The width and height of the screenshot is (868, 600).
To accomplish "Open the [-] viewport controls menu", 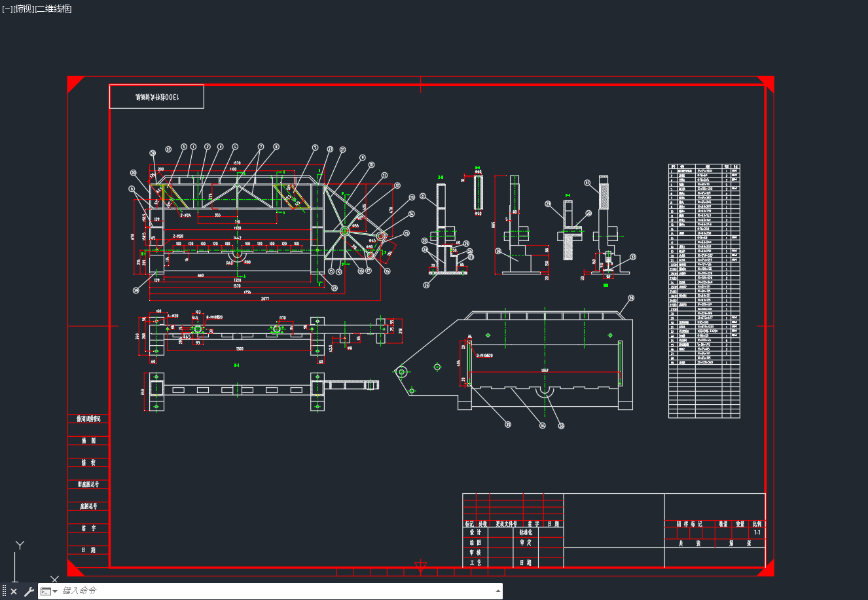I will (x=7, y=9).
